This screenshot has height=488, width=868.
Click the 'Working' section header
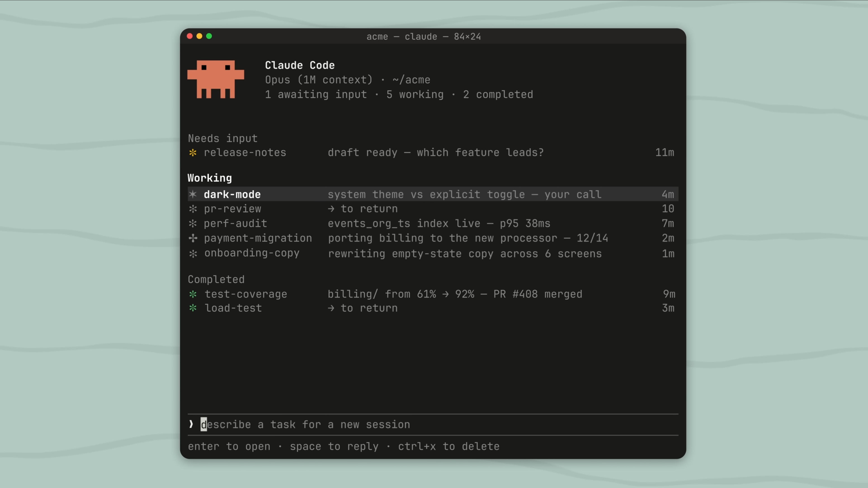pos(210,178)
